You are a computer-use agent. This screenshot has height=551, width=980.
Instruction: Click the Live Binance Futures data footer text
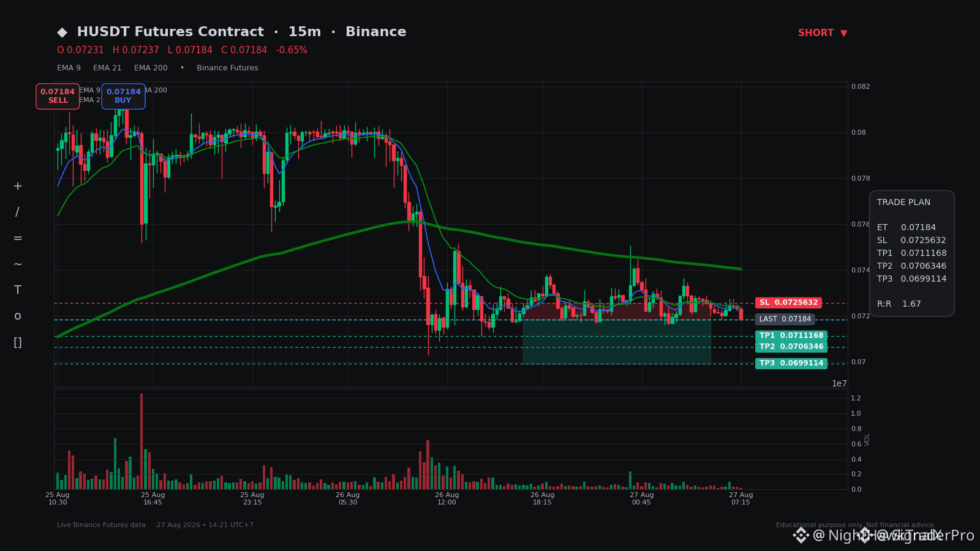click(101, 525)
